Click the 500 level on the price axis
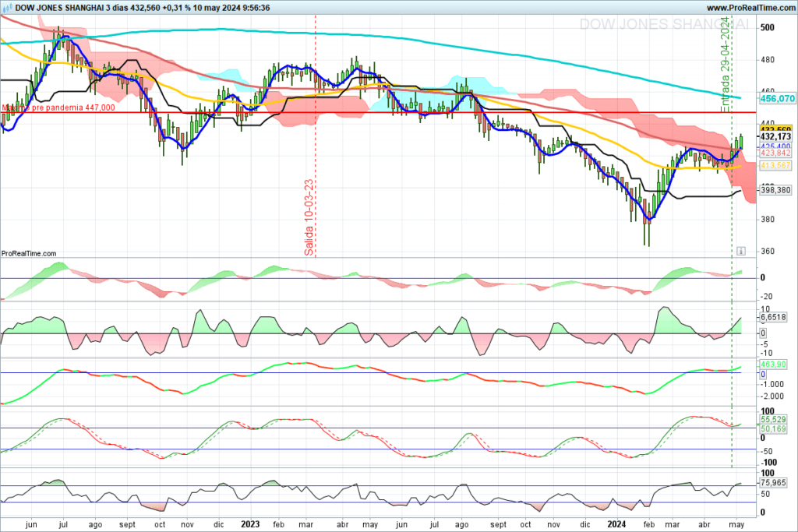 (768, 27)
